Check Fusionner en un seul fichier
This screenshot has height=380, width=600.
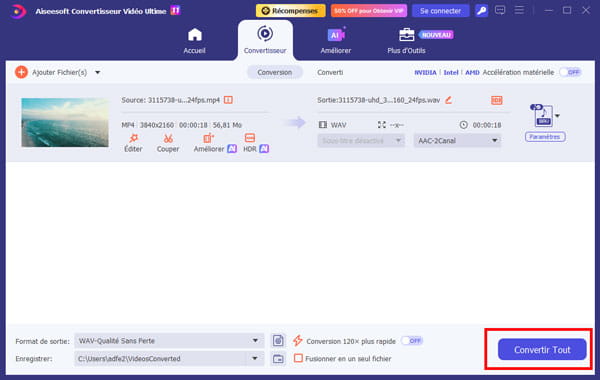(298, 358)
